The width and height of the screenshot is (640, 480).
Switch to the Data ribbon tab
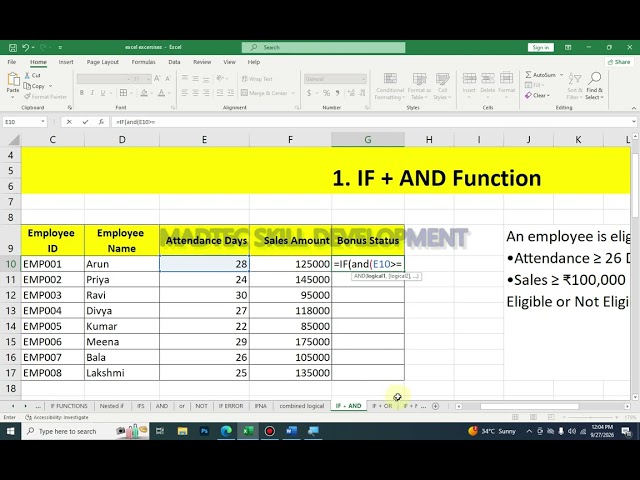[x=174, y=62]
